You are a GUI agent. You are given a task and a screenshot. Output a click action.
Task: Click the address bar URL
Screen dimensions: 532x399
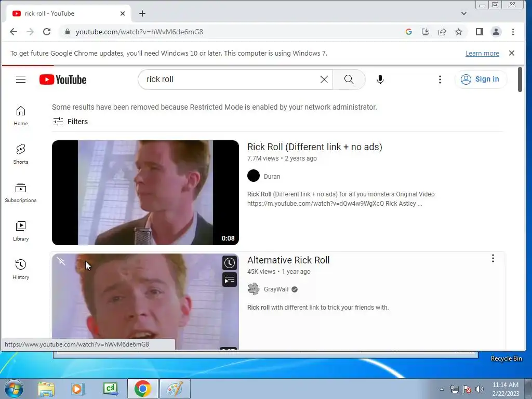coord(139,32)
